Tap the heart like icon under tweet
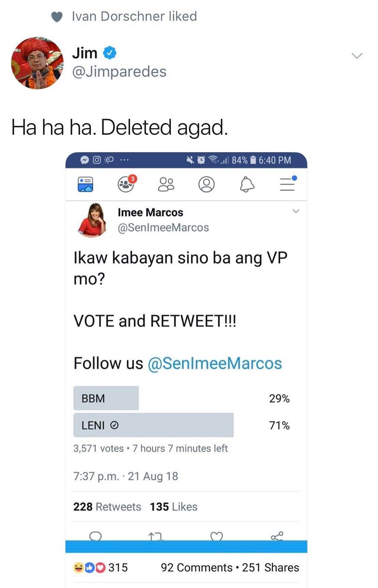The width and height of the screenshot is (378, 588). 217,536
